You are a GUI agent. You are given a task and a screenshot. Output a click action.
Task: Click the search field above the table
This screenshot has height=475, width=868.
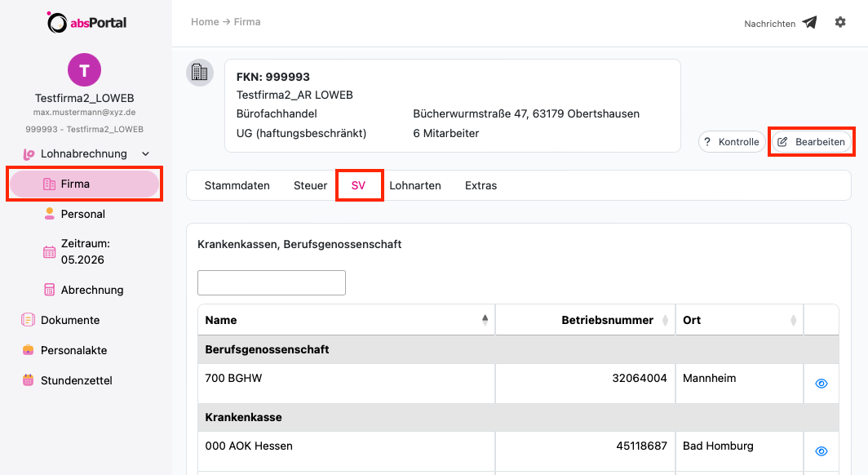(272, 283)
